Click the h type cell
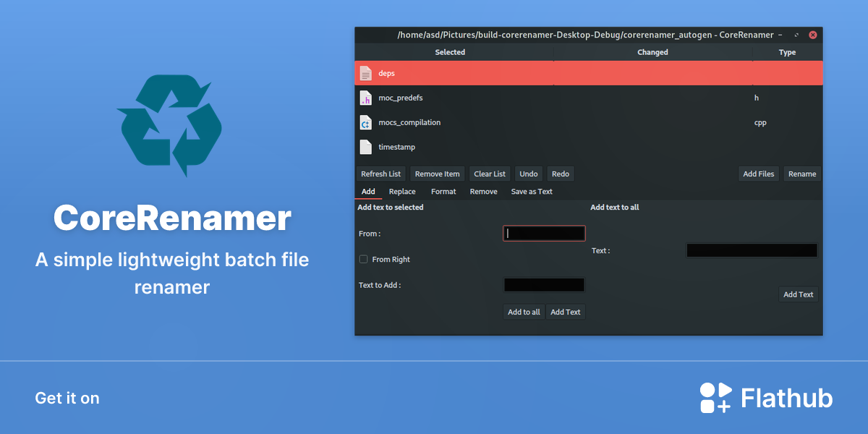This screenshot has height=434, width=868. point(757,98)
